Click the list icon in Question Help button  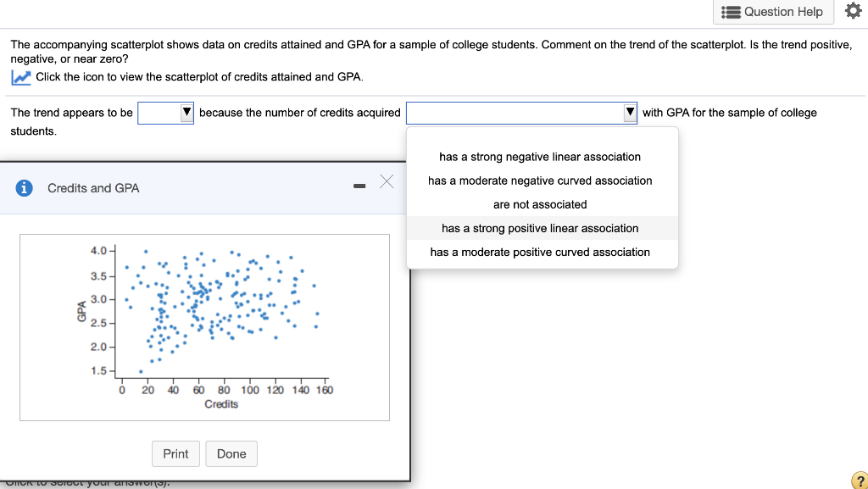(x=733, y=12)
